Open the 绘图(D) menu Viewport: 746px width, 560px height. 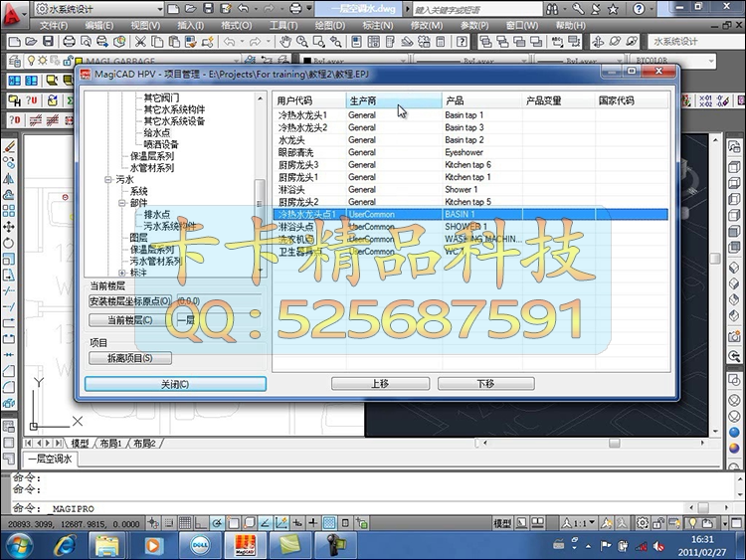coord(329,25)
